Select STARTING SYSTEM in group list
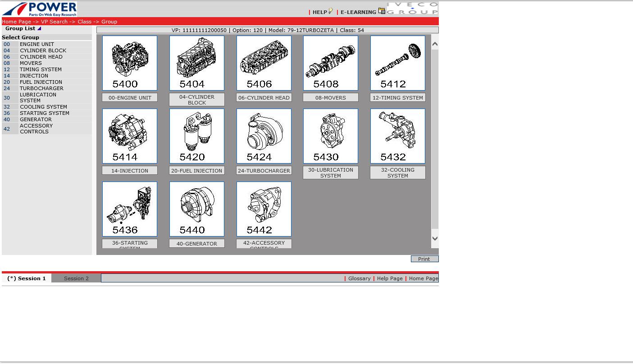This screenshot has height=364, width=633. click(x=45, y=113)
